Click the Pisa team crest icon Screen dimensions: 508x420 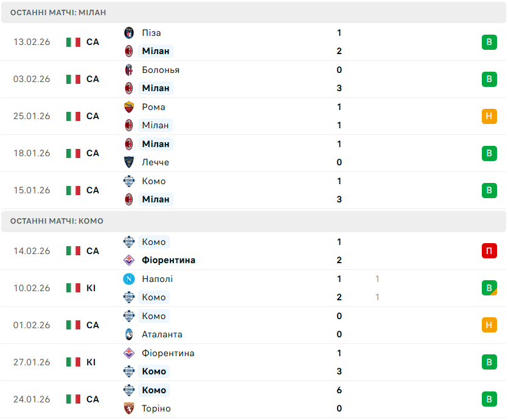click(129, 33)
